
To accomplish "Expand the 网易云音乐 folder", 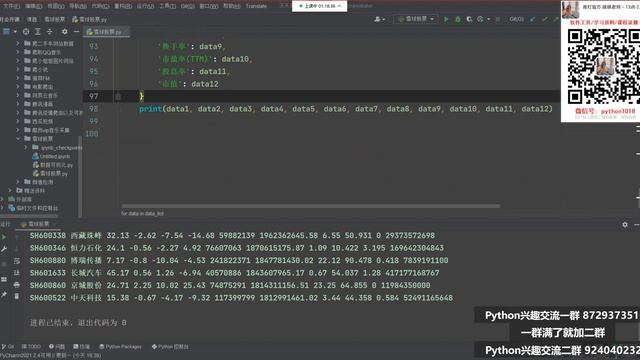I will click(x=18, y=95).
